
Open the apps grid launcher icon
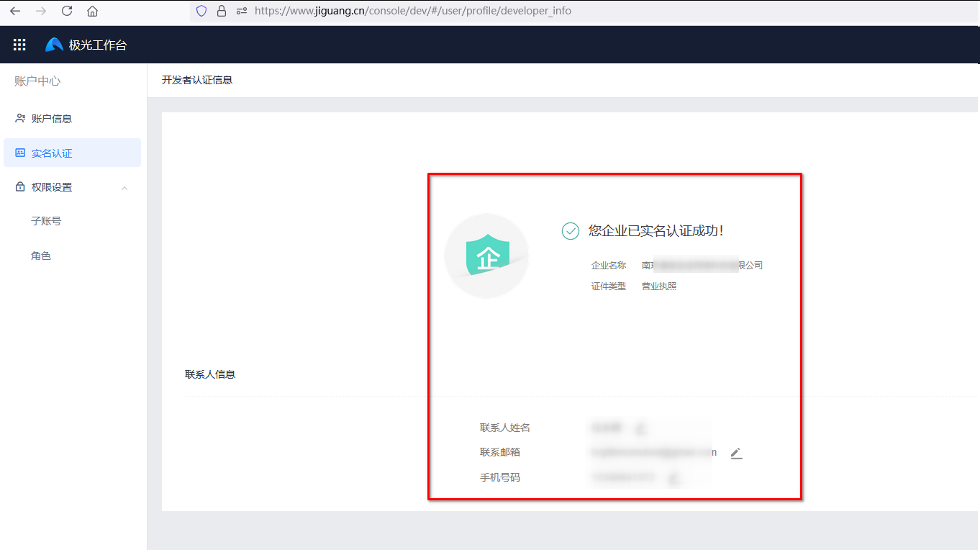point(19,45)
